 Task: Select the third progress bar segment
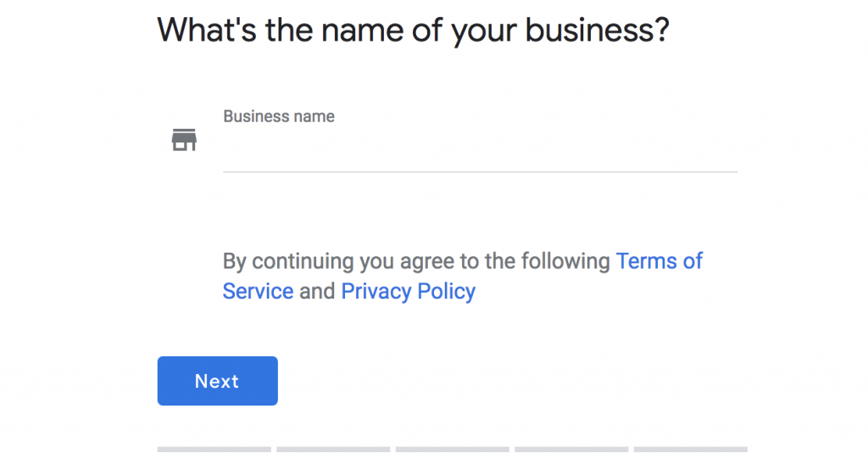pos(453,450)
